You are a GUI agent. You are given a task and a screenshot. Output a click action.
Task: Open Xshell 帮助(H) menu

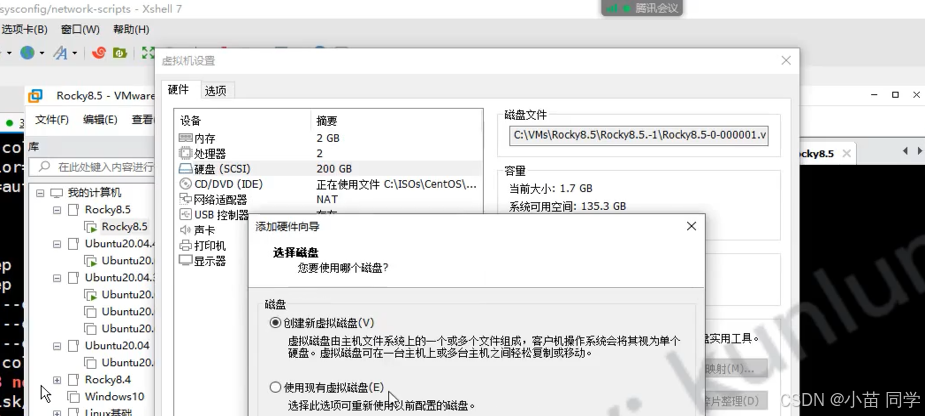[x=131, y=30]
